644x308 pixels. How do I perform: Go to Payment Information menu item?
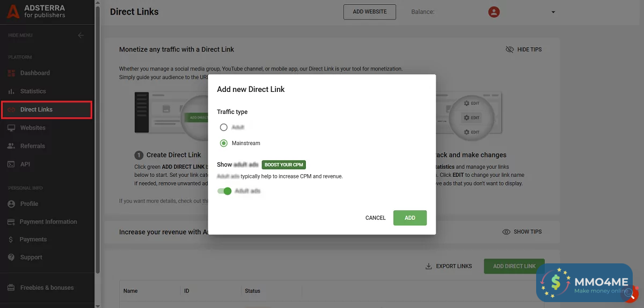tap(48, 221)
